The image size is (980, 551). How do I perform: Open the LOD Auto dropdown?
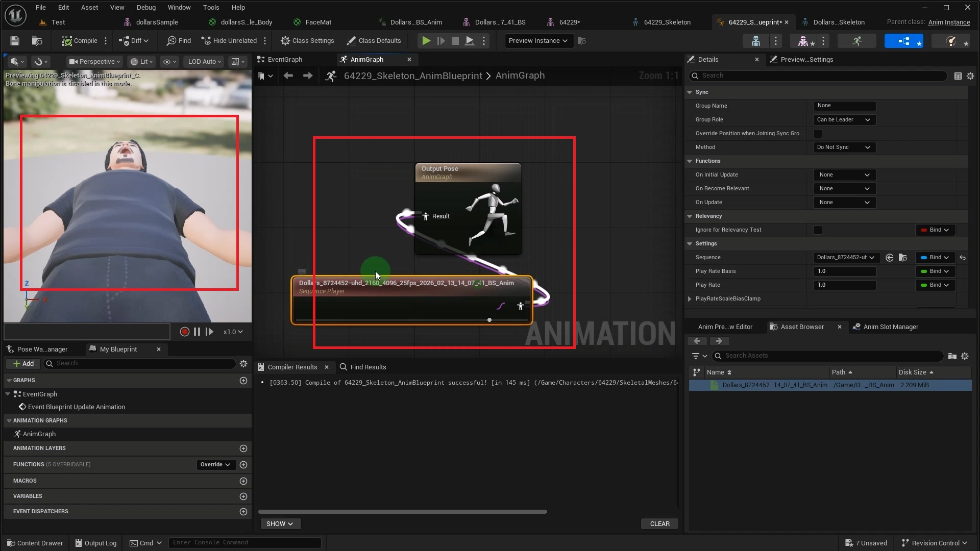[x=204, y=61]
